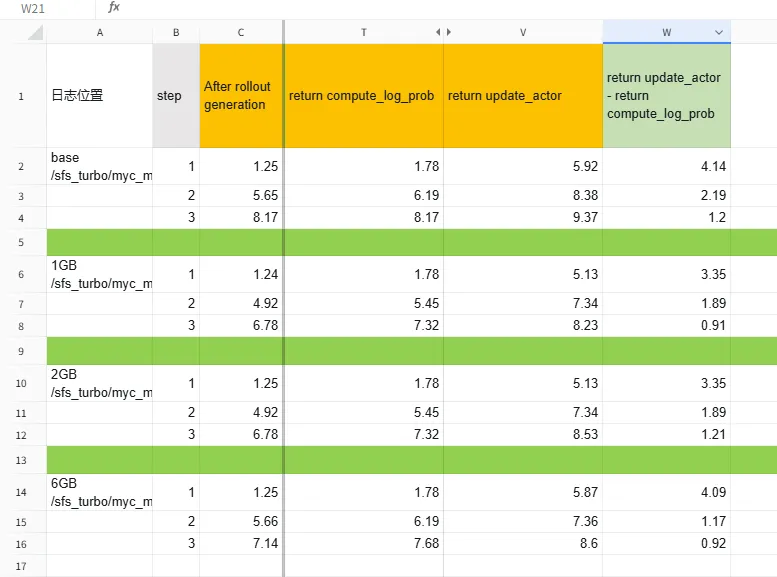Select column C header

[241, 32]
